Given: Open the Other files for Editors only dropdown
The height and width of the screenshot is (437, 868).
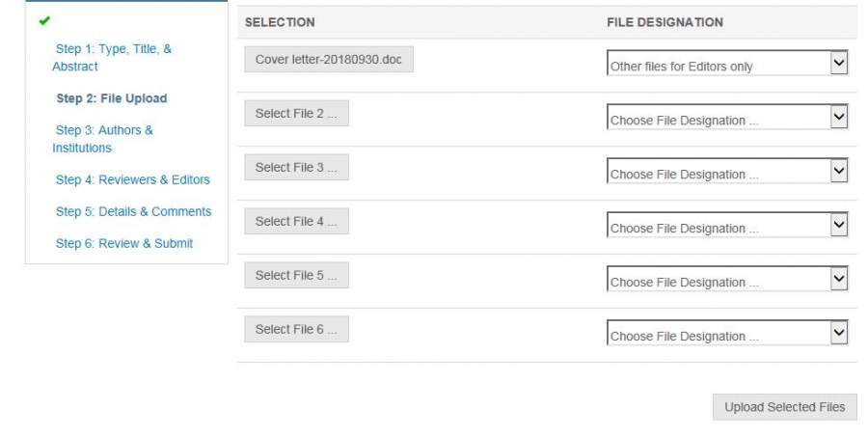Looking at the screenshot, I should click(727, 65).
